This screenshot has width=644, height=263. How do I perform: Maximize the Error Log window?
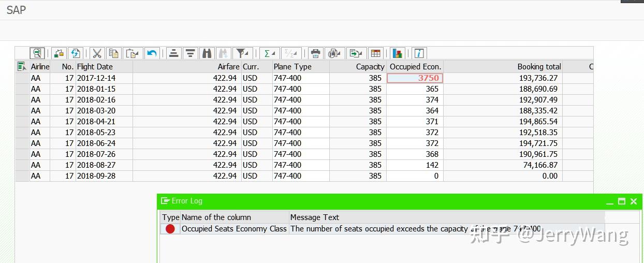(x=622, y=201)
